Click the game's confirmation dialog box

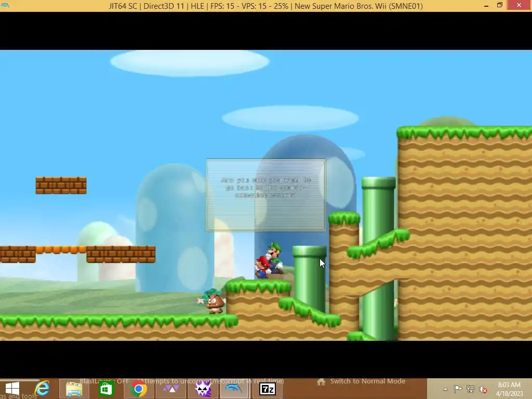tap(265, 195)
